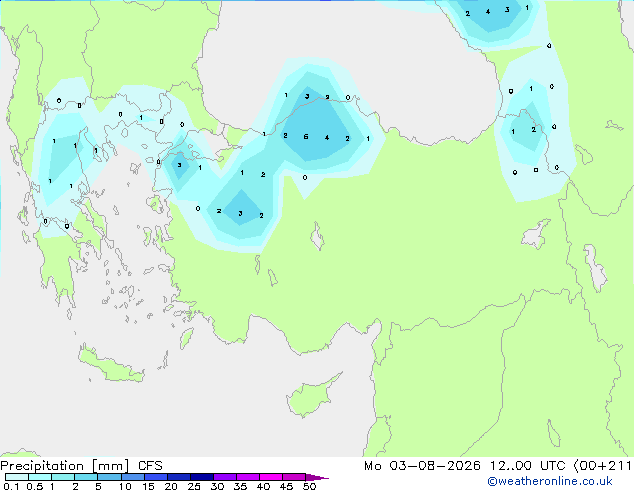Click the 40–45 mm bright magenta swatch
The width and height of the screenshot is (634, 490).
tap(271, 477)
